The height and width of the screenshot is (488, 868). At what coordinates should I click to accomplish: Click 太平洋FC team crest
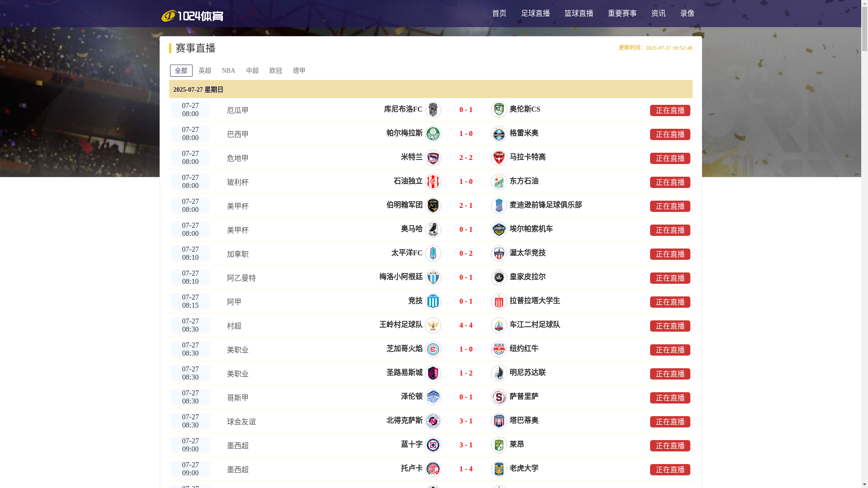click(433, 253)
